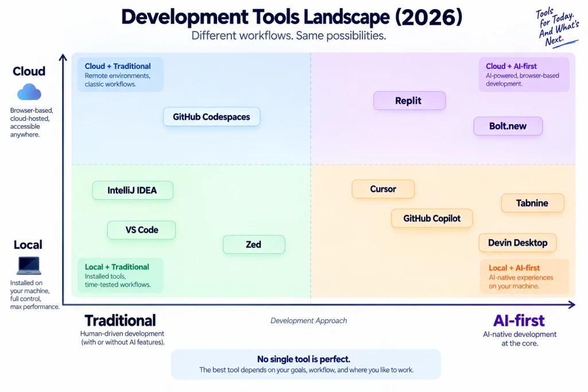Screen dimensions: 588x392
Task: Select the Bolt.new box
Action: (508, 126)
